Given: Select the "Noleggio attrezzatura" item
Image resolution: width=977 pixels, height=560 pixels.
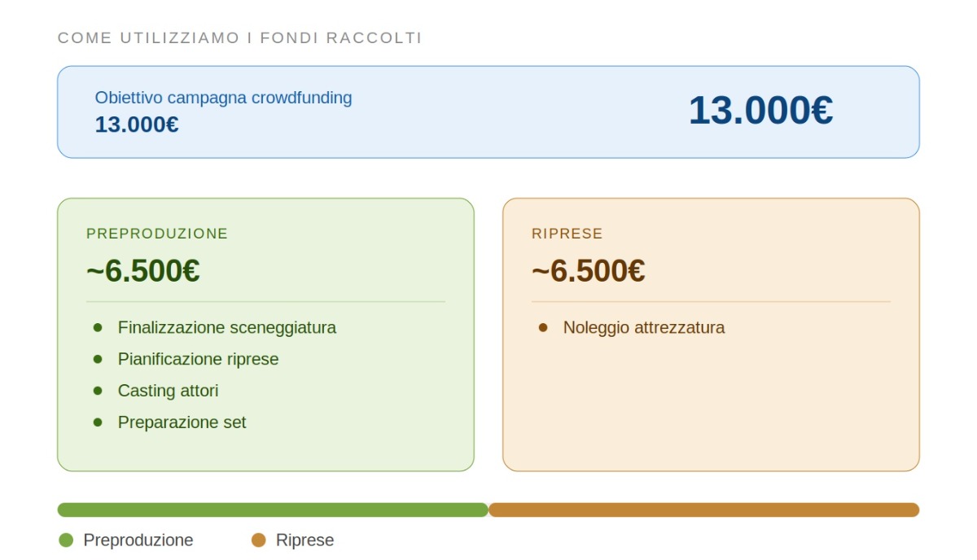Looking at the screenshot, I should click(x=643, y=327).
